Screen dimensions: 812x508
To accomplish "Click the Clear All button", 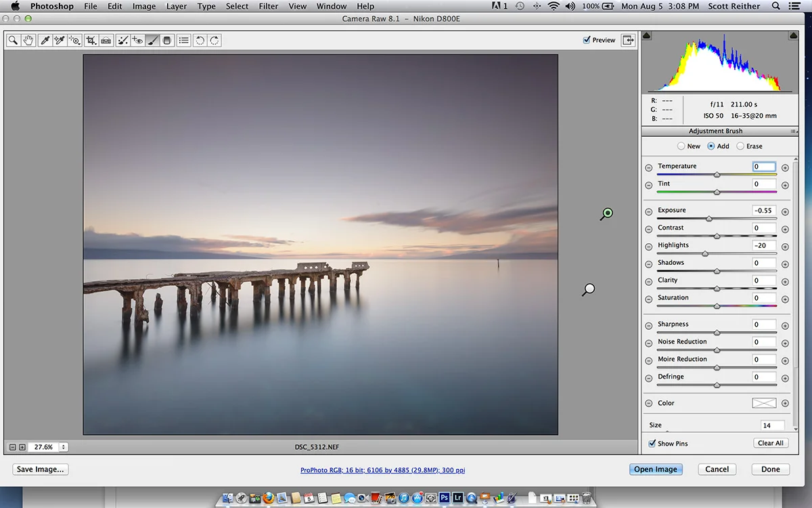I will (x=771, y=443).
